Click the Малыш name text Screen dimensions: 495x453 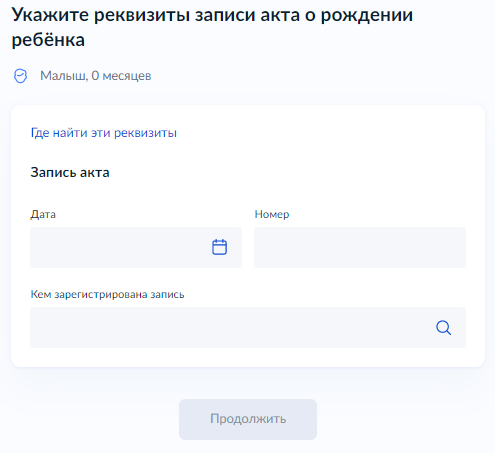coord(63,76)
